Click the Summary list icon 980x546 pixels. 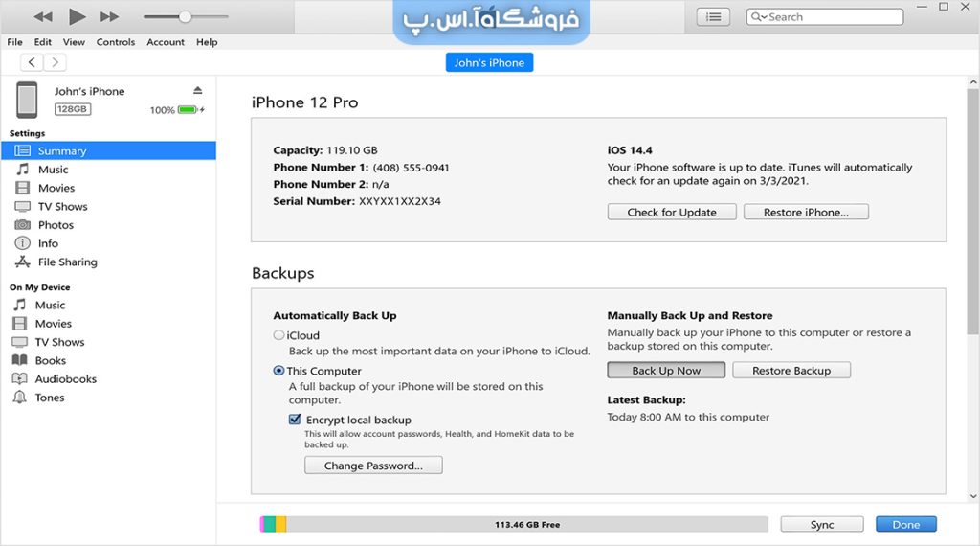[23, 150]
